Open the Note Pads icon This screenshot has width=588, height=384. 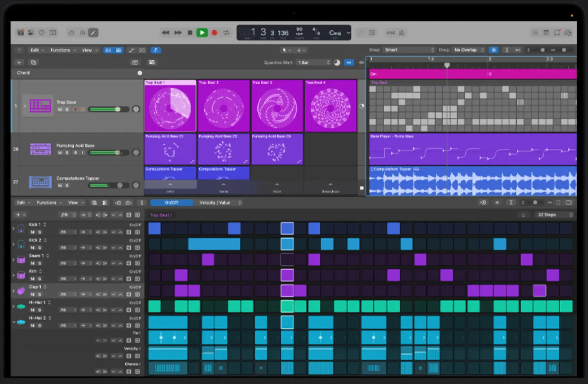click(546, 33)
